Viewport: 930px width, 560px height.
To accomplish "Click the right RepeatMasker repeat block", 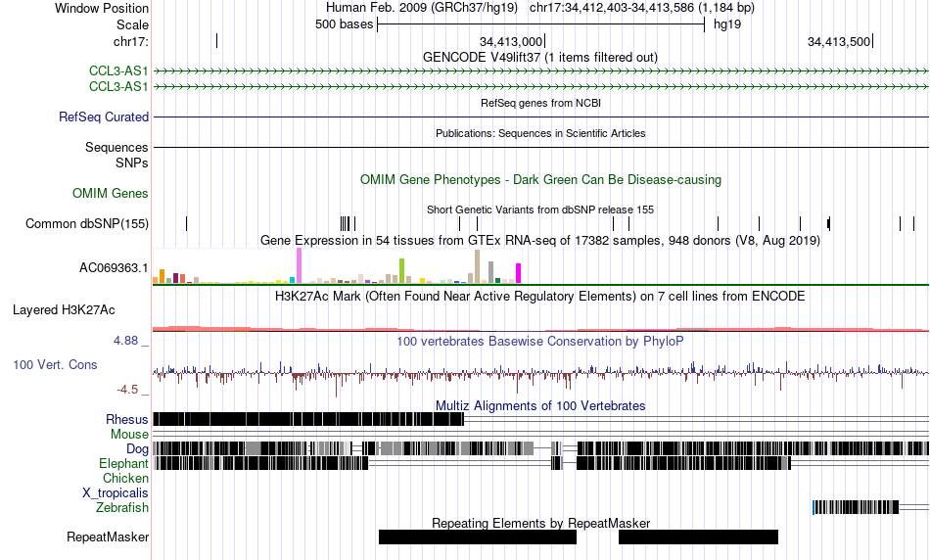I will [698, 537].
